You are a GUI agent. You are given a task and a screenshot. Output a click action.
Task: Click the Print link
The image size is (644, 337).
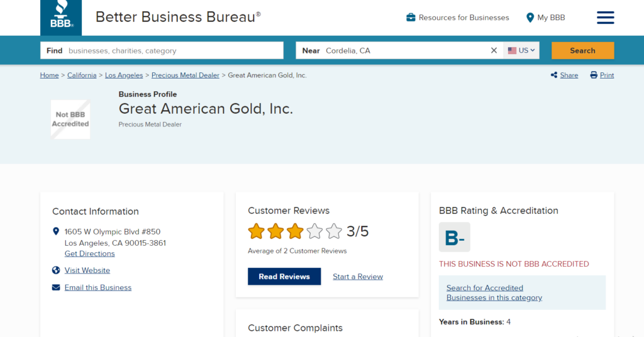[607, 75]
